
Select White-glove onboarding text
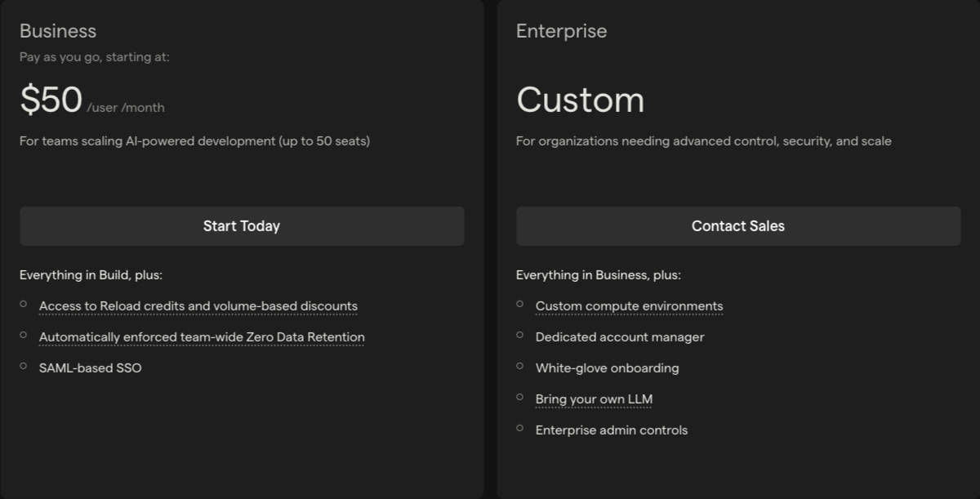[607, 368]
